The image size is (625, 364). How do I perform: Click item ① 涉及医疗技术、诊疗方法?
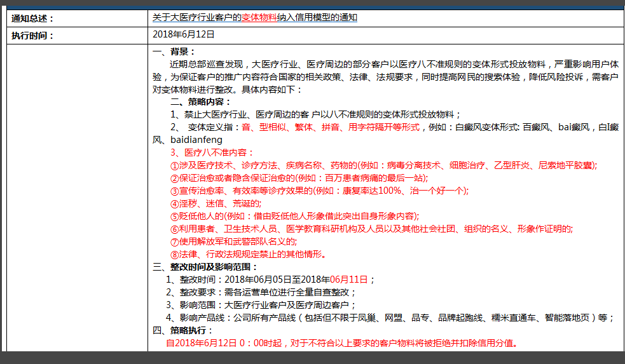tap(384, 165)
